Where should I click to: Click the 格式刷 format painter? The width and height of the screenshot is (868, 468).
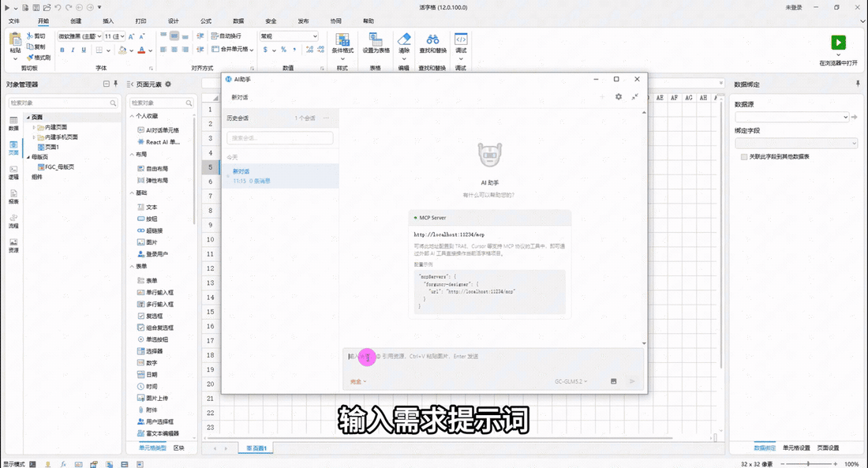(x=39, y=58)
